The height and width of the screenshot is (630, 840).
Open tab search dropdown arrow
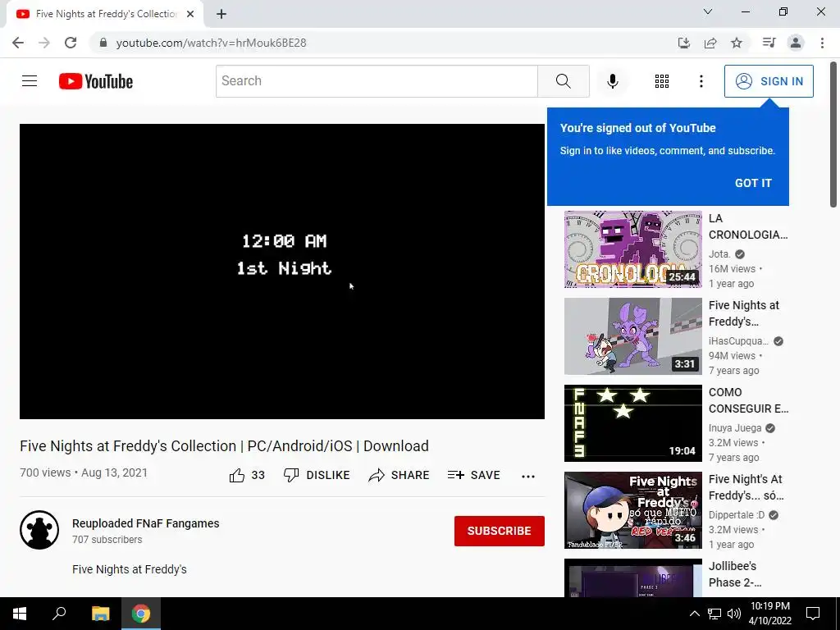tap(708, 11)
